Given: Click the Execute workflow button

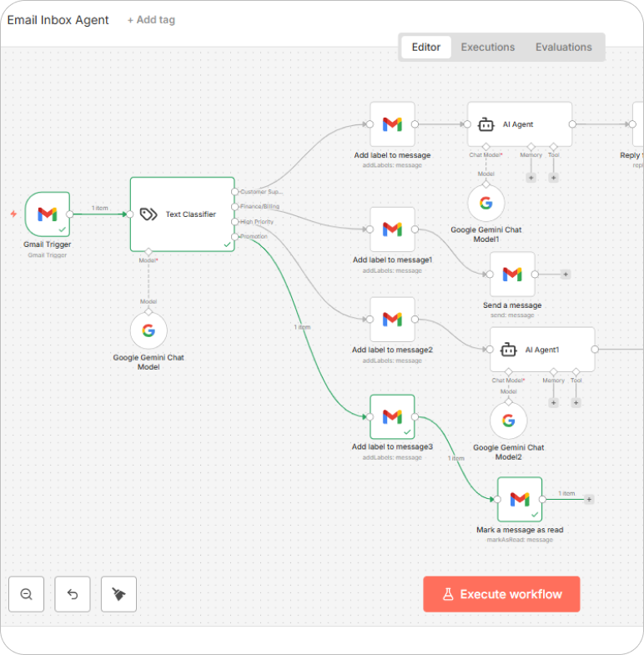Looking at the screenshot, I should pyautogui.click(x=501, y=594).
